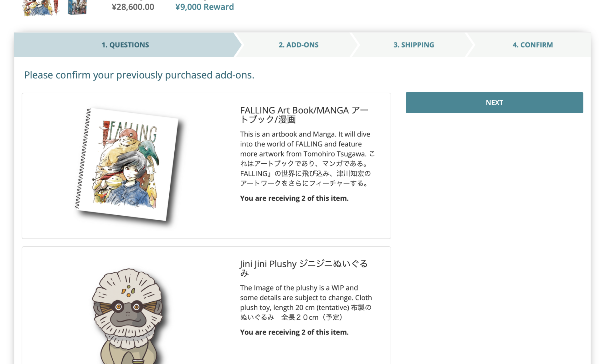Click 'You are receiving 2' under art book
601x364 pixels.
pos(294,198)
